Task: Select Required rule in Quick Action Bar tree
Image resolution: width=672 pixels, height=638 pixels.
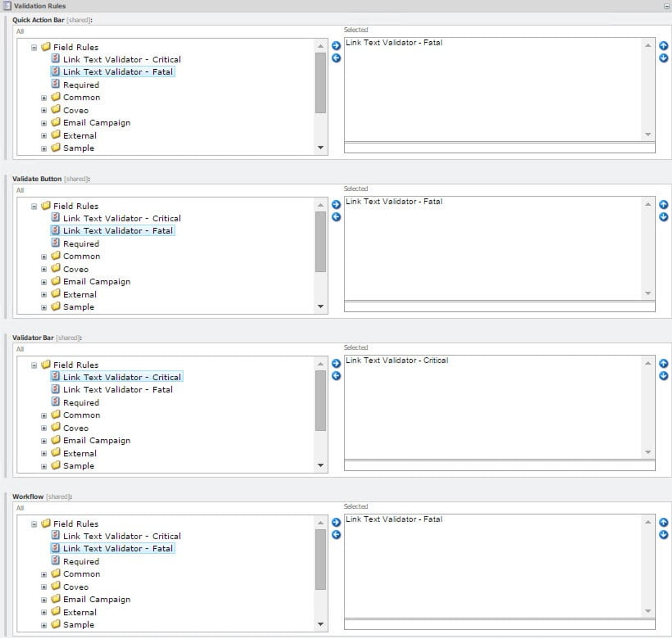Action: (x=81, y=85)
